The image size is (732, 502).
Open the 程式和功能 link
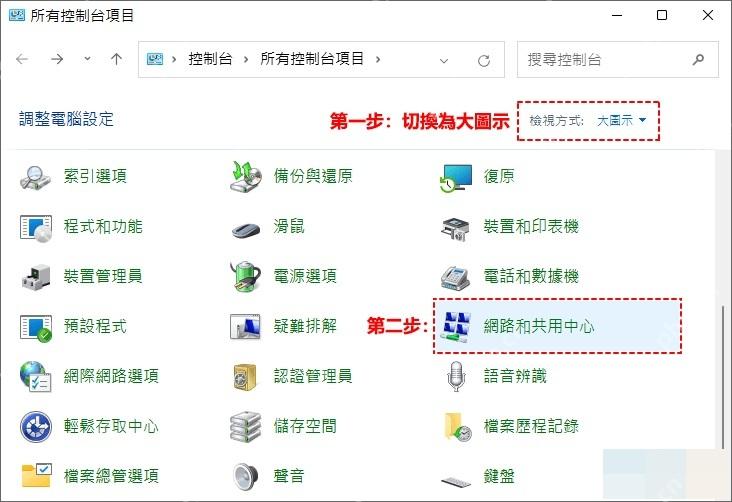tap(103, 227)
